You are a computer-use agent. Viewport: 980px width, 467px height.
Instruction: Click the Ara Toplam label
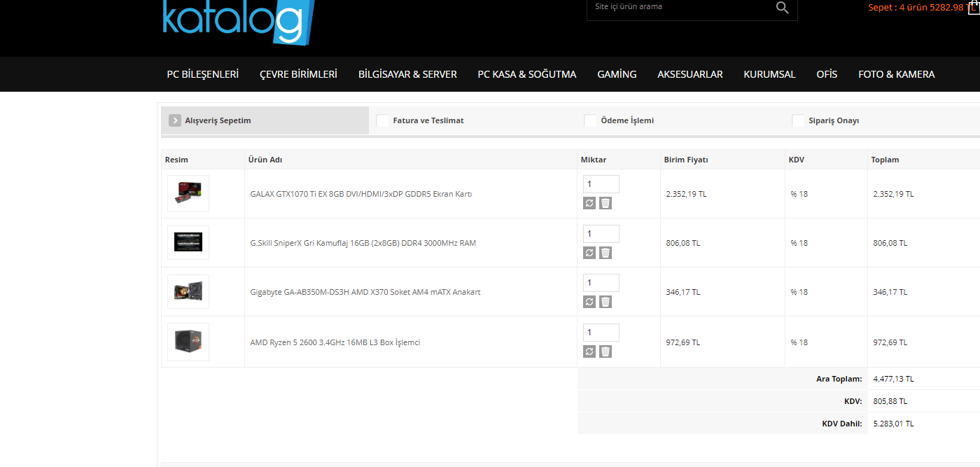839,379
